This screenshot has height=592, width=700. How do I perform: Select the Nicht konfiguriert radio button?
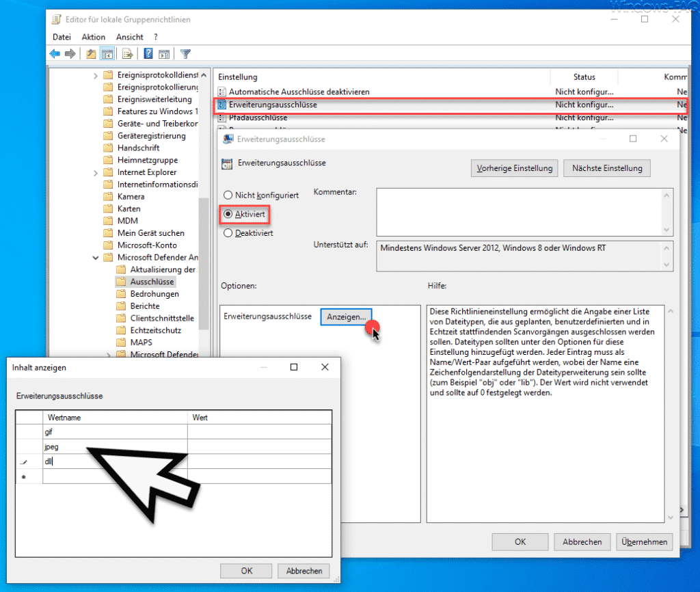click(228, 195)
